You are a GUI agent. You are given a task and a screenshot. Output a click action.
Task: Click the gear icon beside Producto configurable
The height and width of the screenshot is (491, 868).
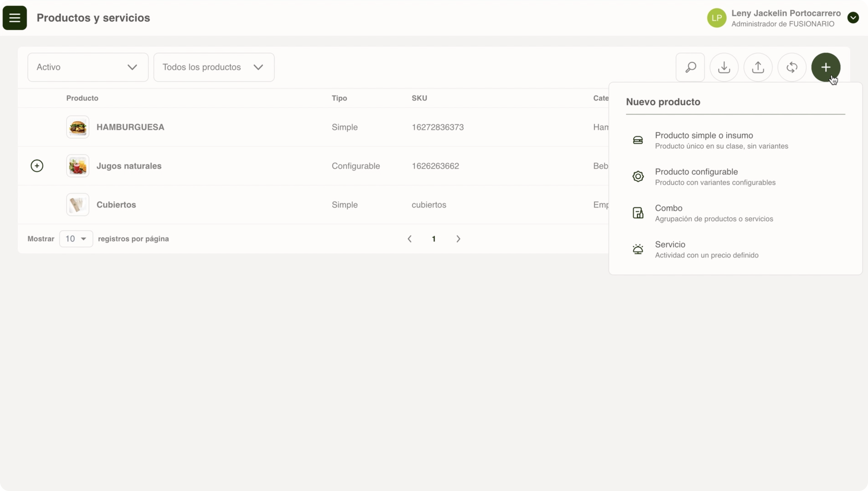click(x=638, y=176)
